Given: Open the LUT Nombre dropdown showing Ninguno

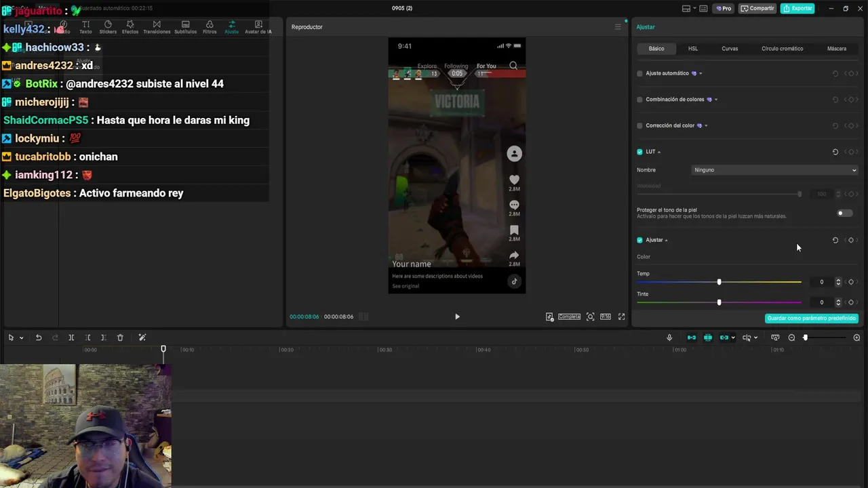Looking at the screenshot, I should (x=774, y=170).
